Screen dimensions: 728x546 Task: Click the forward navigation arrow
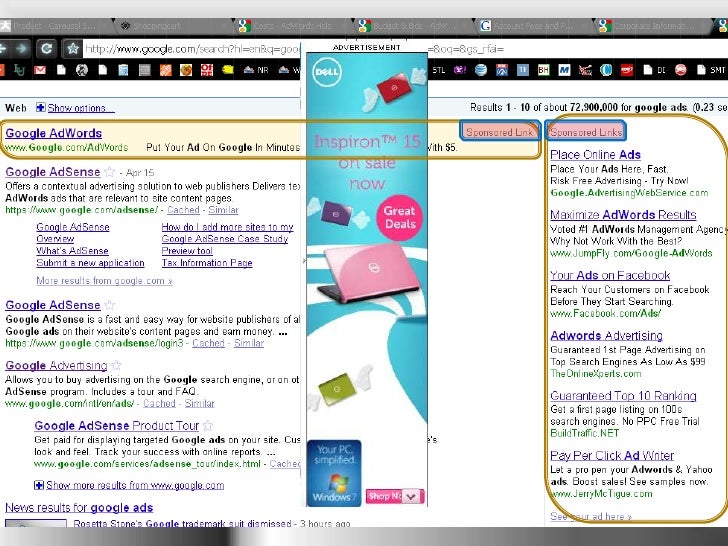click(22, 48)
